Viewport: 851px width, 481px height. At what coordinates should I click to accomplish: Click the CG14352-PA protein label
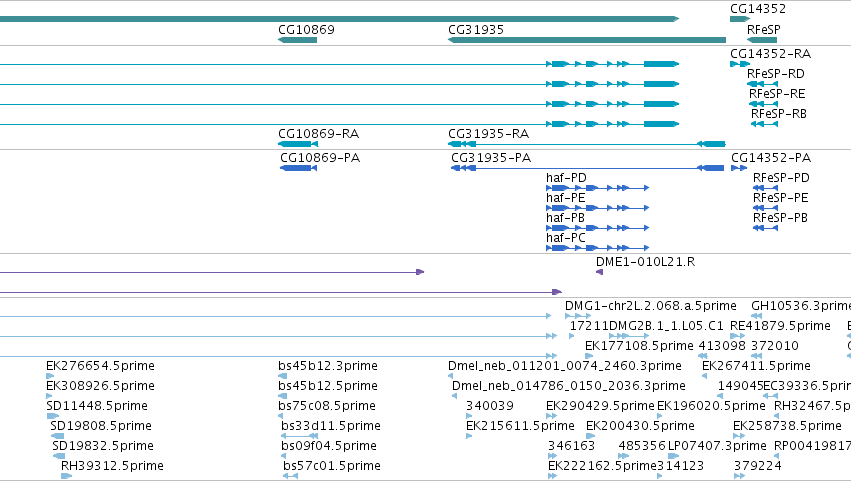(771, 158)
